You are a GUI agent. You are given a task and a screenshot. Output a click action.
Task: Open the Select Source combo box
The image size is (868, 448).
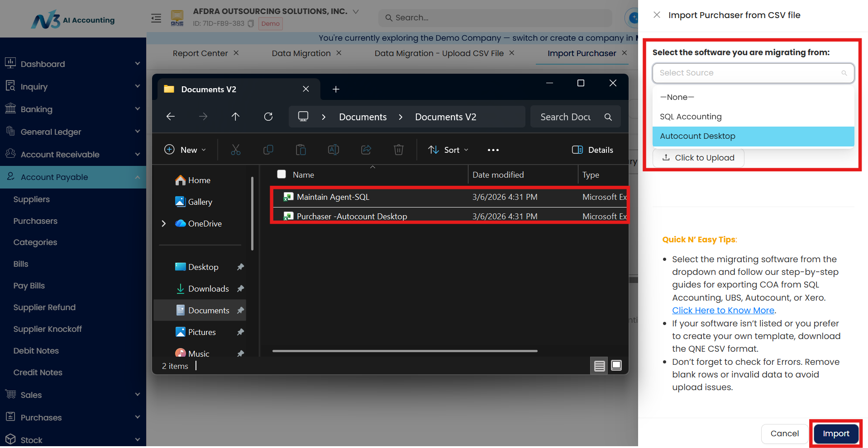tap(753, 73)
